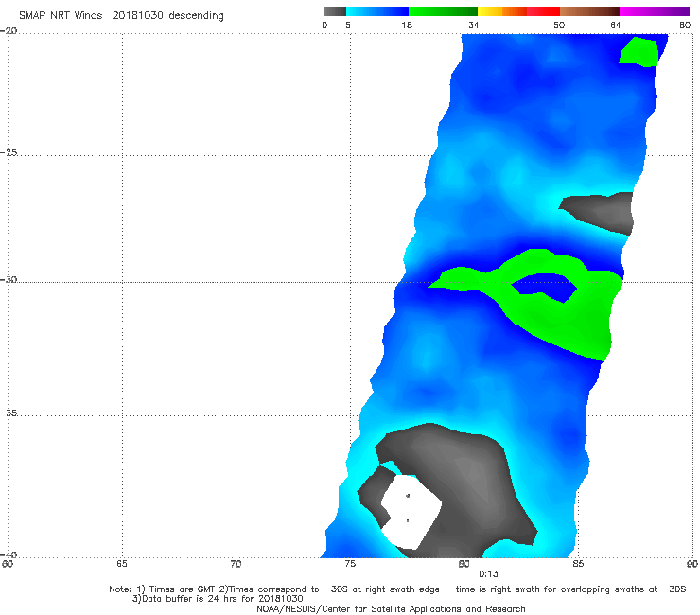Click latitude axis label '-25'
The image size is (700, 615).
coord(9,152)
